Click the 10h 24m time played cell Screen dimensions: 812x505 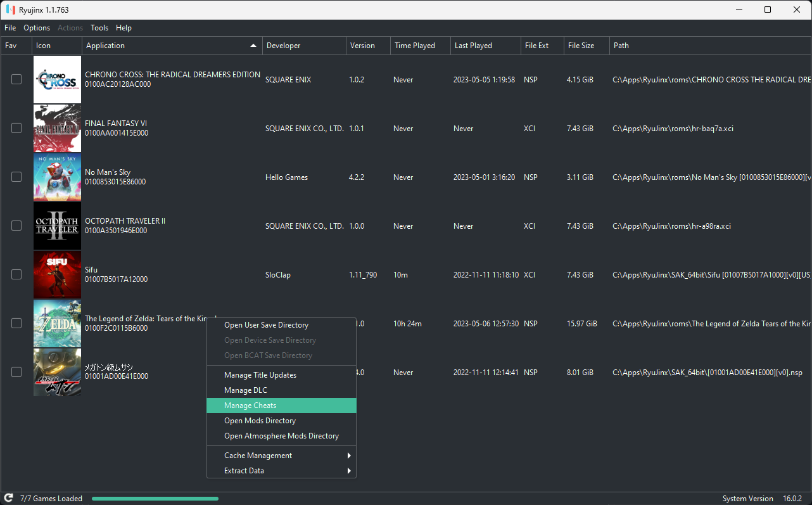point(407,324)
